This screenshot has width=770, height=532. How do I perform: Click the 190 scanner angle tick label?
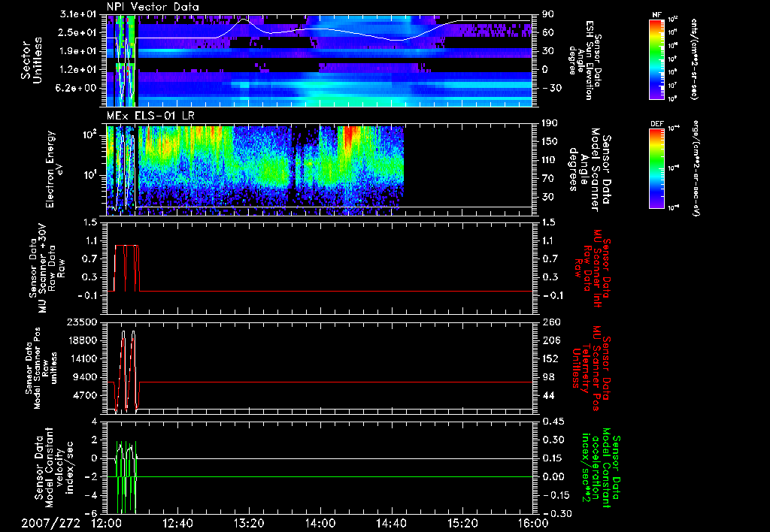550,123
